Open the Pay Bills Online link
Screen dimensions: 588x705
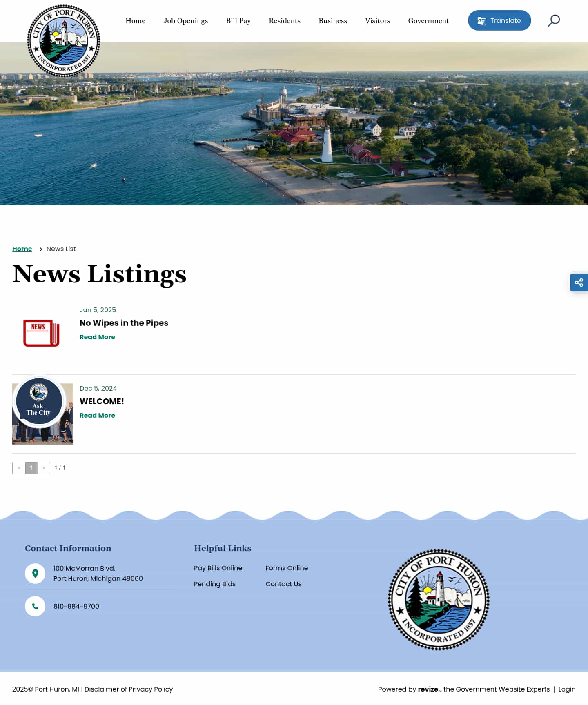click(218, 568)
